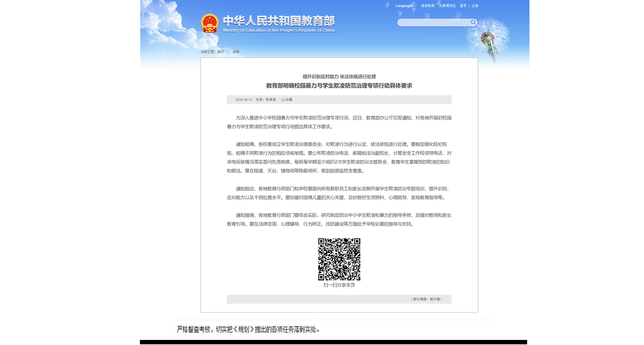This screenshot has width=644, height=345.
Task: Click the article headline 教育部明确校园暴力与学生欺凌防范治理
Action: coord(339,86)
